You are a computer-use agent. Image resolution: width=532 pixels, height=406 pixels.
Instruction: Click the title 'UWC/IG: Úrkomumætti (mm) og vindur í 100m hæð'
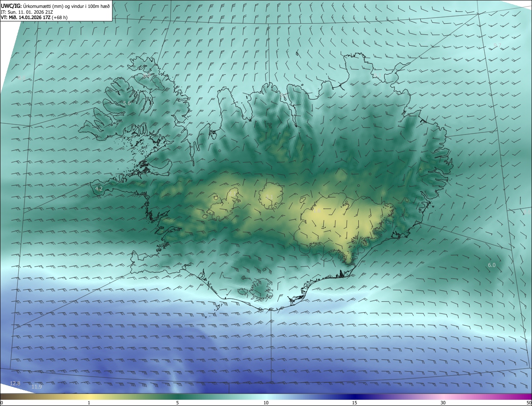(55, 6)
